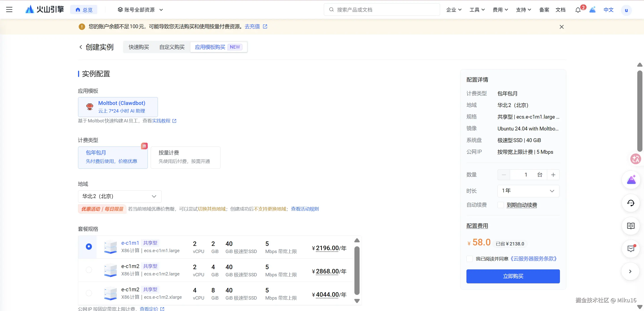Enable 到期自动续费 checkbox
The image size is (644, 311).
point(500,205)
